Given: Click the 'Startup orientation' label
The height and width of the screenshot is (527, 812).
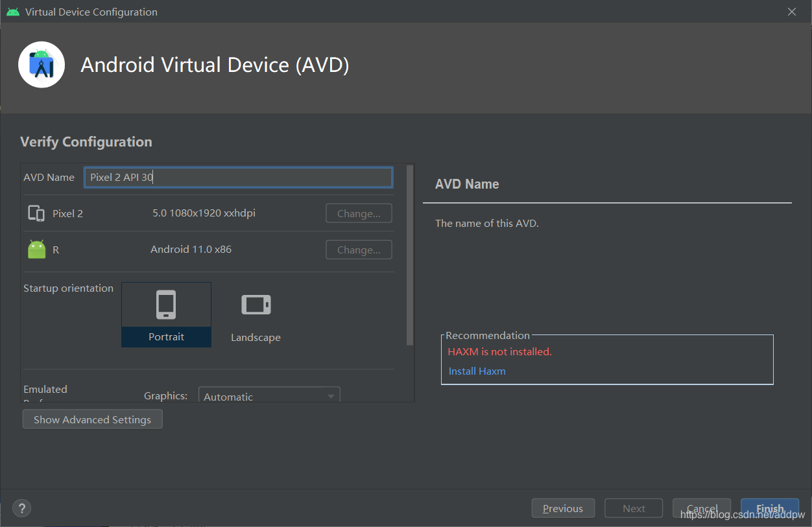Looking at the screenshot, I should pos(68,288).
